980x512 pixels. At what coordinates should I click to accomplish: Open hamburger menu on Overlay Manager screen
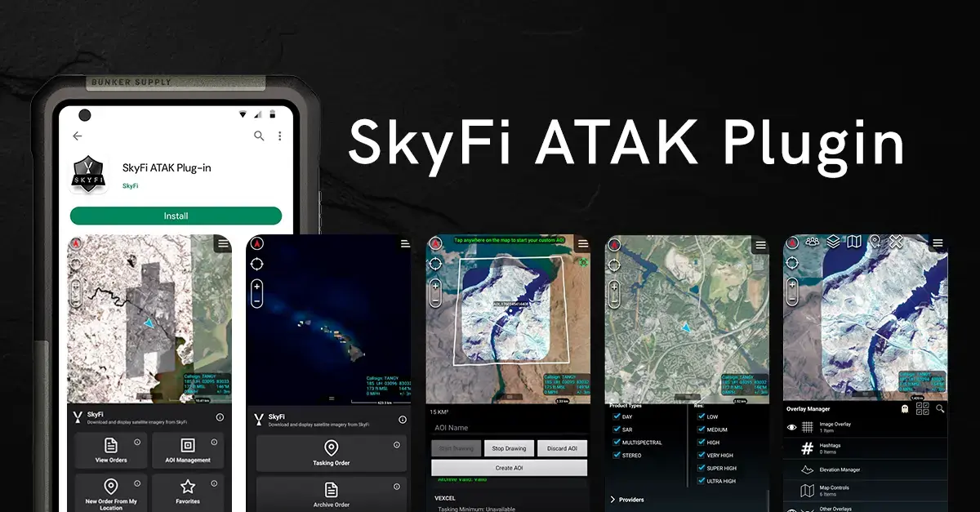click(x=938, y=243)
